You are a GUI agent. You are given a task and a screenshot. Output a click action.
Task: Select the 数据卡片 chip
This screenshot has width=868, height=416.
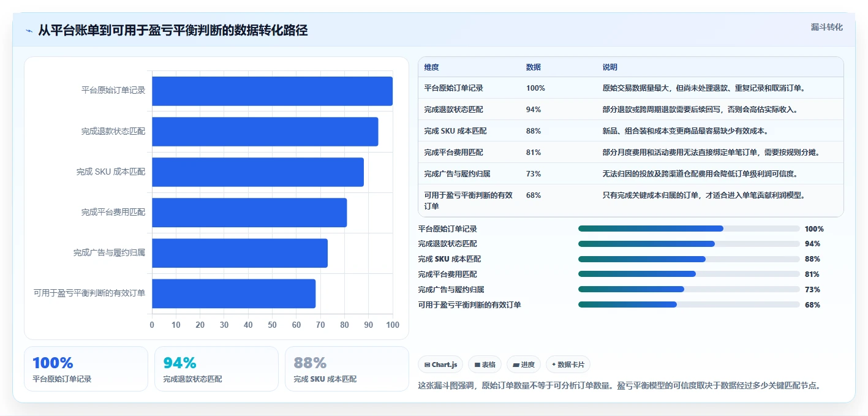(x=568, y=365)
